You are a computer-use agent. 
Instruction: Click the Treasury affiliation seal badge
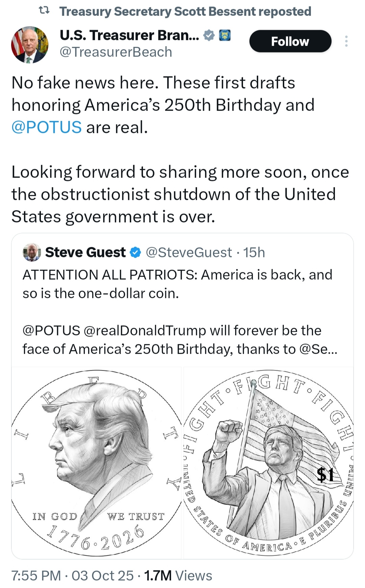click(225, 36)
